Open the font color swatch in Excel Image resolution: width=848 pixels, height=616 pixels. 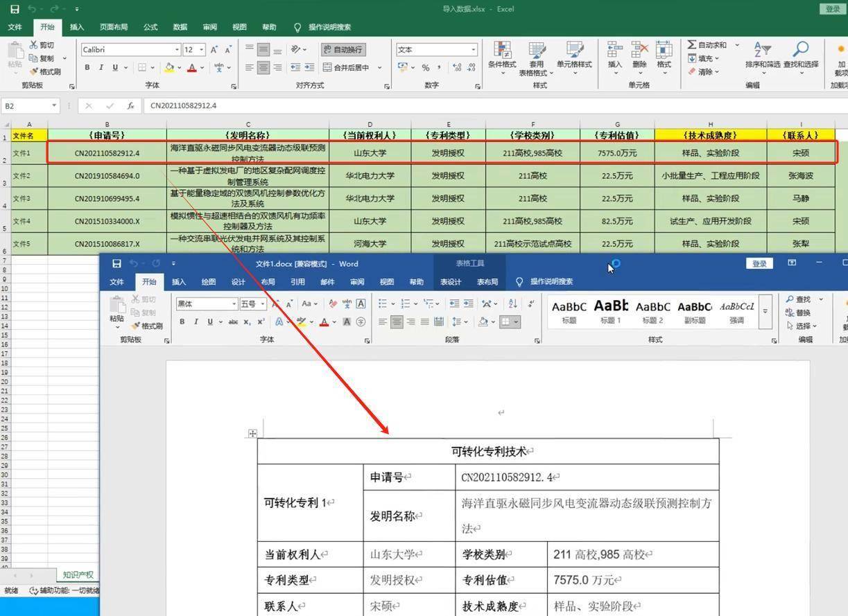(192, 67)
